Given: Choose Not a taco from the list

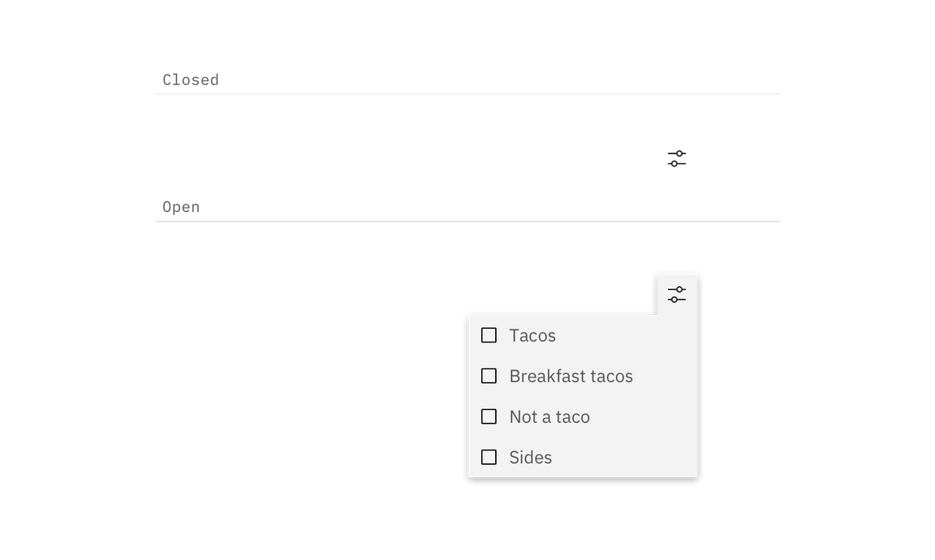Looking at the screenshot, I should [549, 416].
